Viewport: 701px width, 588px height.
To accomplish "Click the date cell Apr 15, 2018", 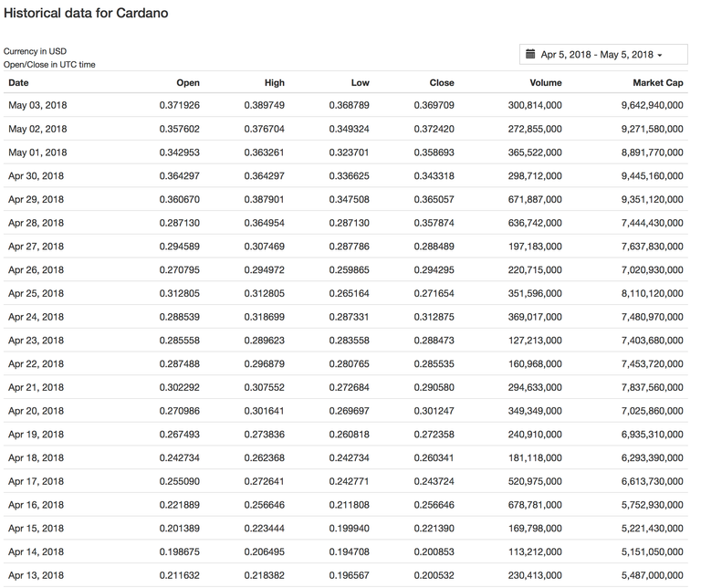I will (36, 529).
